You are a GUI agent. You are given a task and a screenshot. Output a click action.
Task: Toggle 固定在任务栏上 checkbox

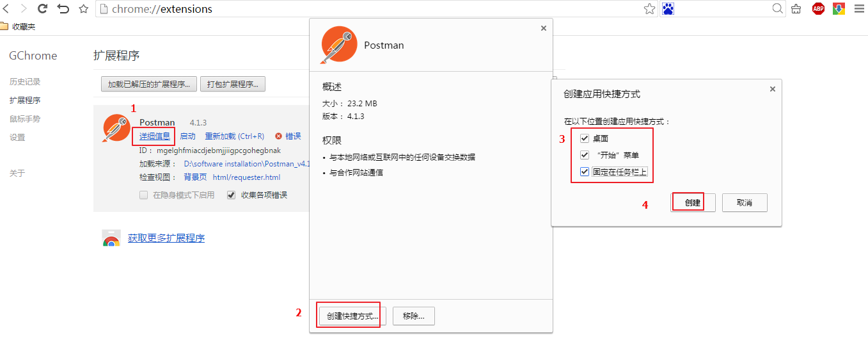(x=585, y=172)
